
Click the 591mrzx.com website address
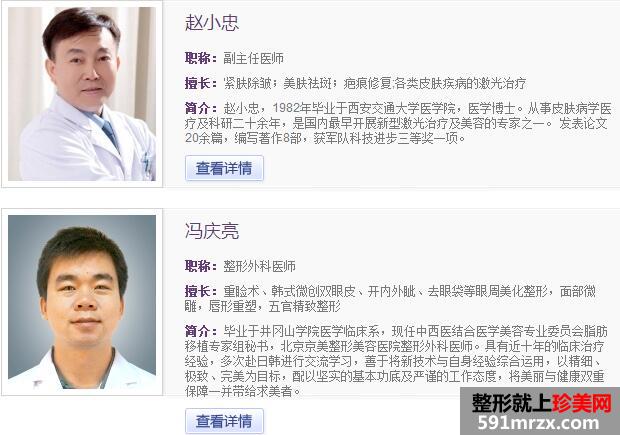(x=539, y=423)
